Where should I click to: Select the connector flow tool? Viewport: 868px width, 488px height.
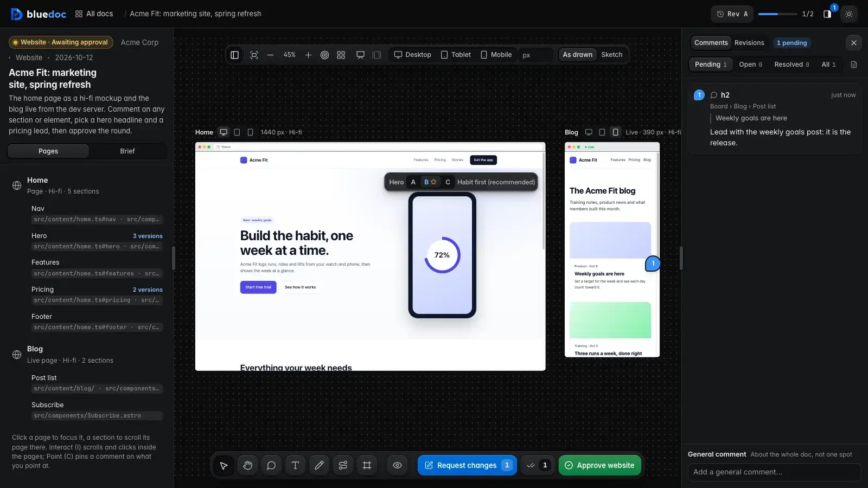343,465
